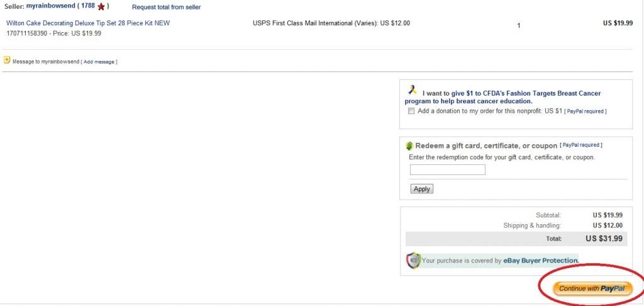
Task: Click the quantity value 1 in the item row
Action: (519, 25)
